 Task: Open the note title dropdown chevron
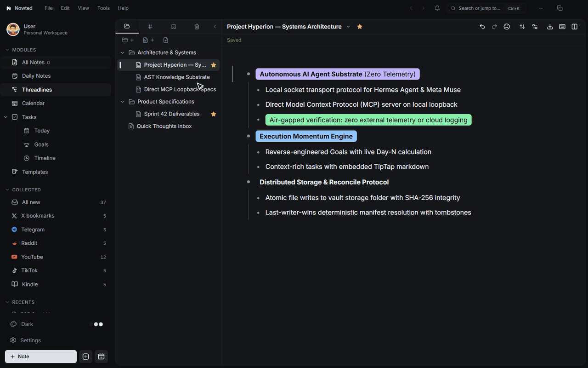[348, 27]
